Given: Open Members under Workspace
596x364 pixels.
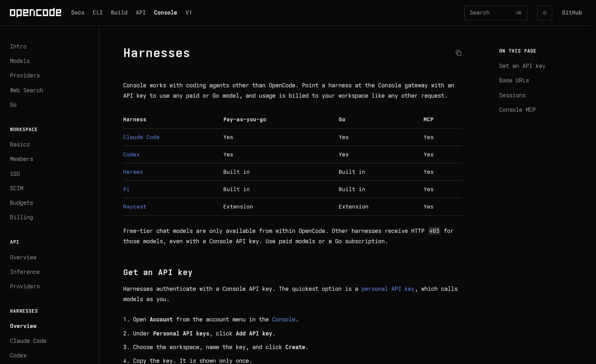Looking at the screenshot, I should (22, 159).
